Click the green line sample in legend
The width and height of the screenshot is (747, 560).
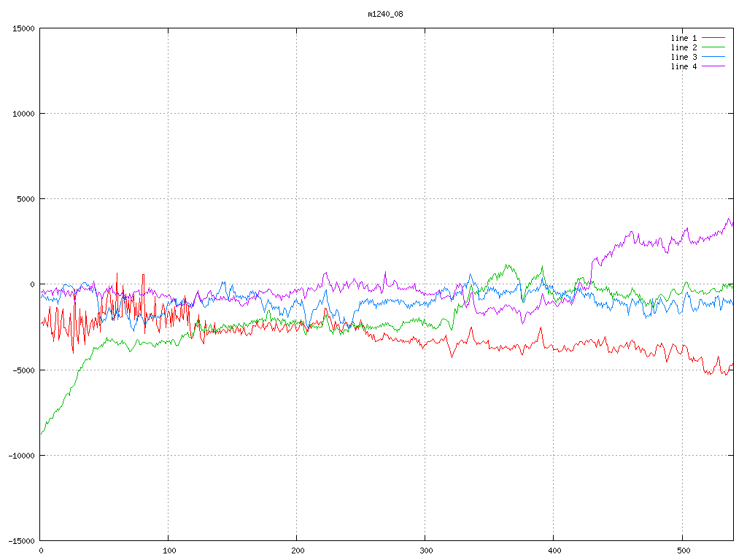coord(713,47)
